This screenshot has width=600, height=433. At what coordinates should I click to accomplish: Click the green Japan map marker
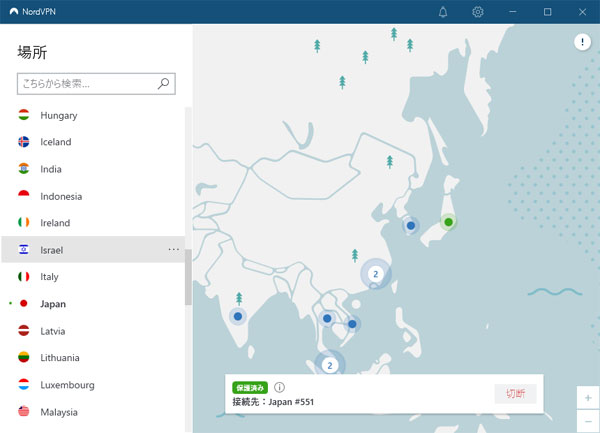pyautogui.click(x=448, y=222)
